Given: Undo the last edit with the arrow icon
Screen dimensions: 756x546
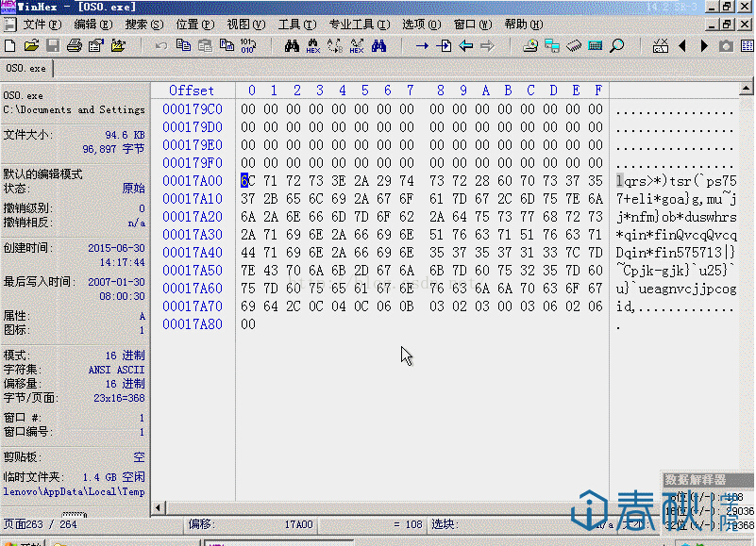Looking at the screenshot, I should pyautogui.click(x=161, y=46).
